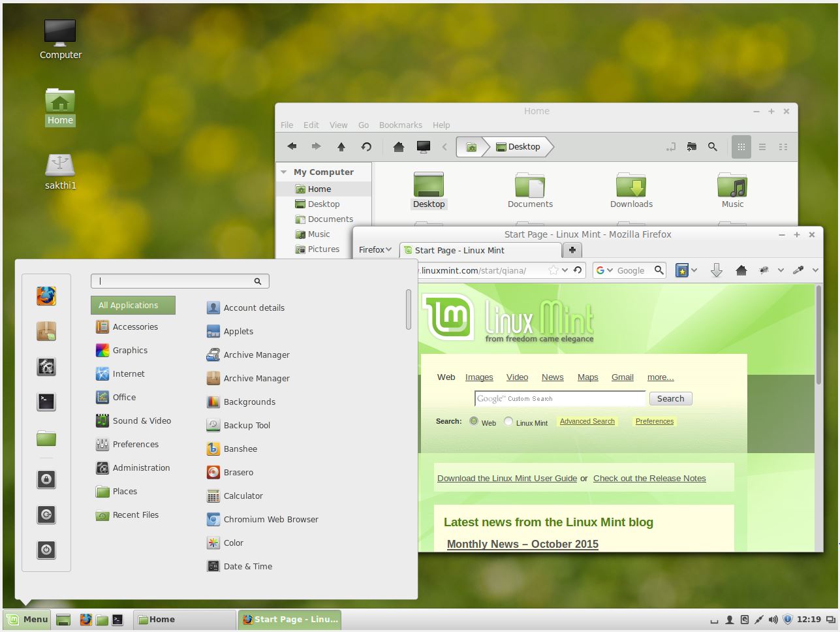Click Firefox bookmarks star menu icon
840x632 pixels.
[x=682, y=270]
